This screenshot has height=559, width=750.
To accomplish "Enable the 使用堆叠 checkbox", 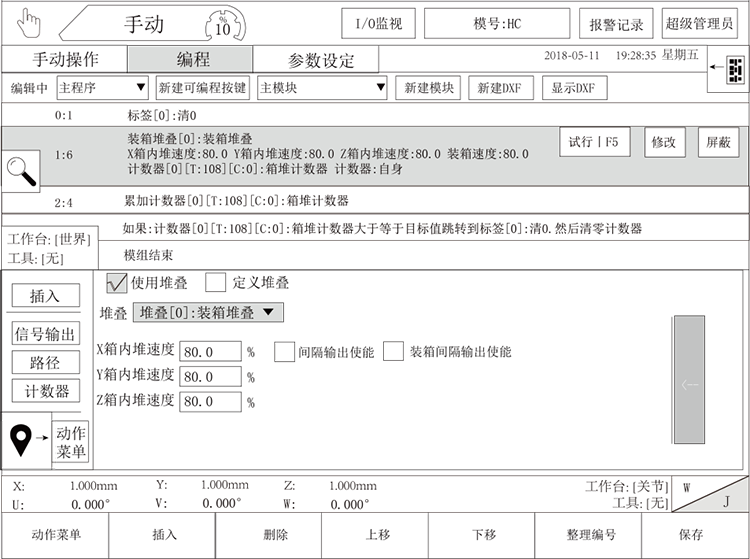I will 116,283.
